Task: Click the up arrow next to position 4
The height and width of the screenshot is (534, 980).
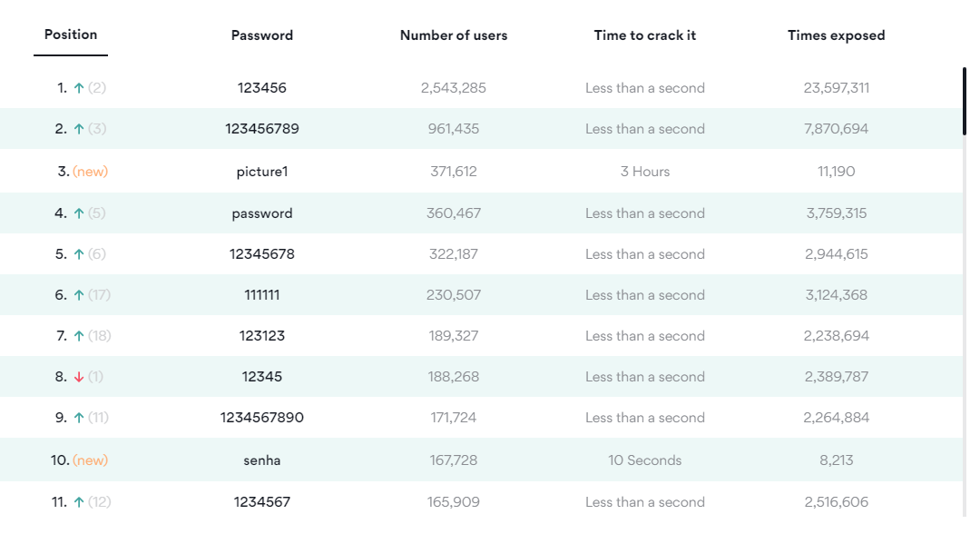Action: 79,213
